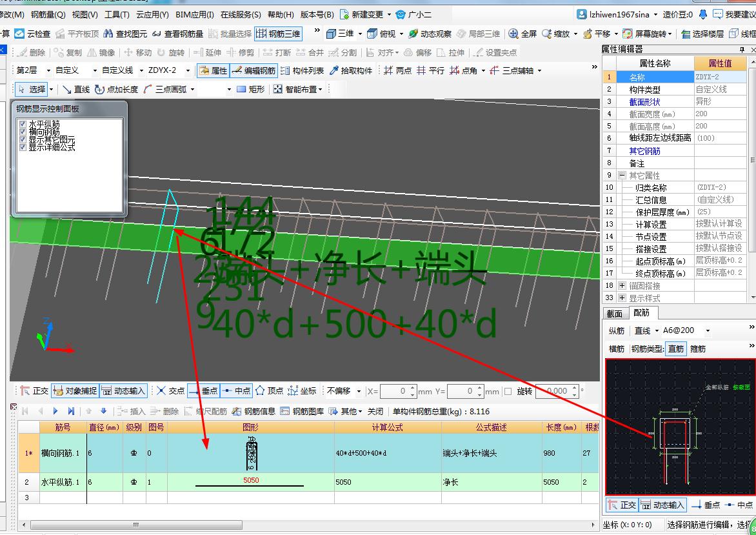Expand the 显示样式 property group
This screenshot has width=756, height=535.
coord(622,298)
